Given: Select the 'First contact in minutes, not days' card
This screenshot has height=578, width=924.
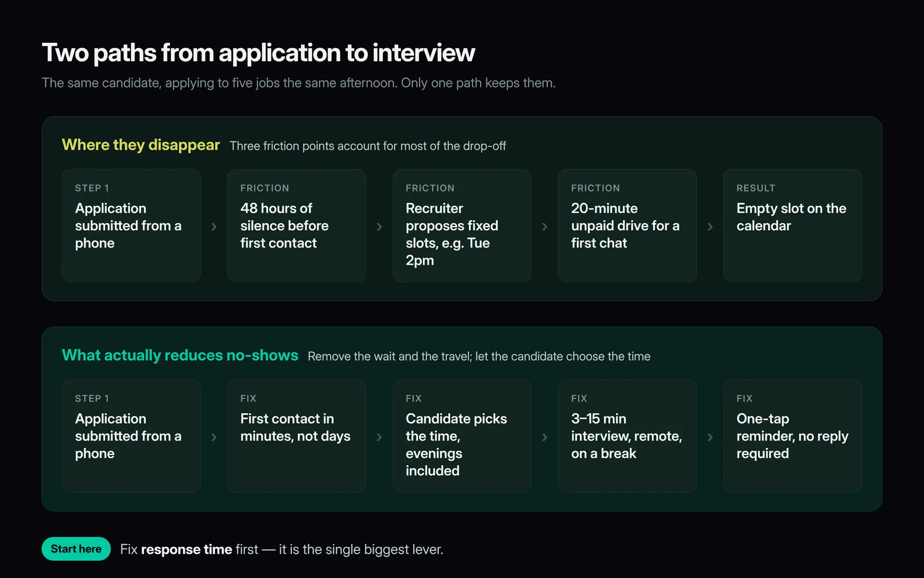Looking at the screenshot, I should pyautogui.click(x=296, y=436).
